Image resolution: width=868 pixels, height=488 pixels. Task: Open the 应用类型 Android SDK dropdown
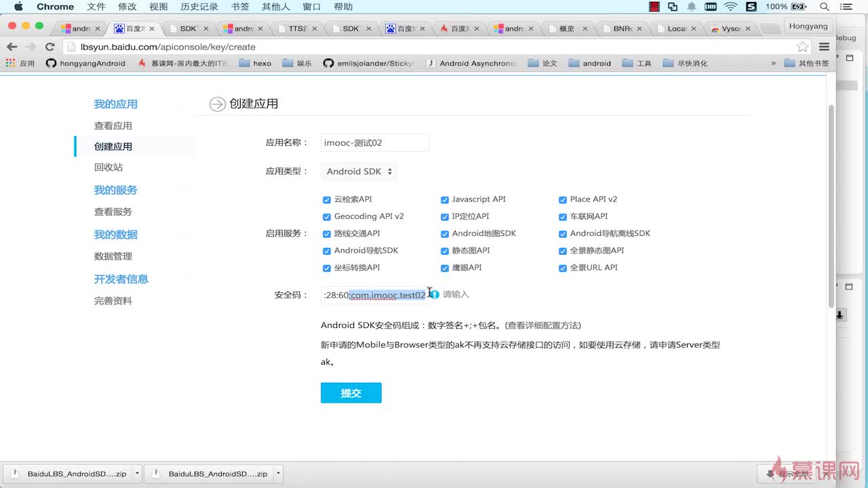click(x=359, y=171)
